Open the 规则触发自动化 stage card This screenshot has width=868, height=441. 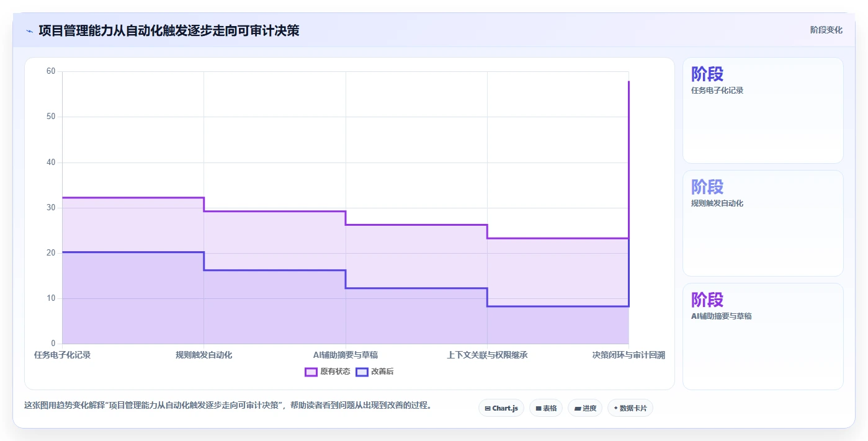coord(763,223)
